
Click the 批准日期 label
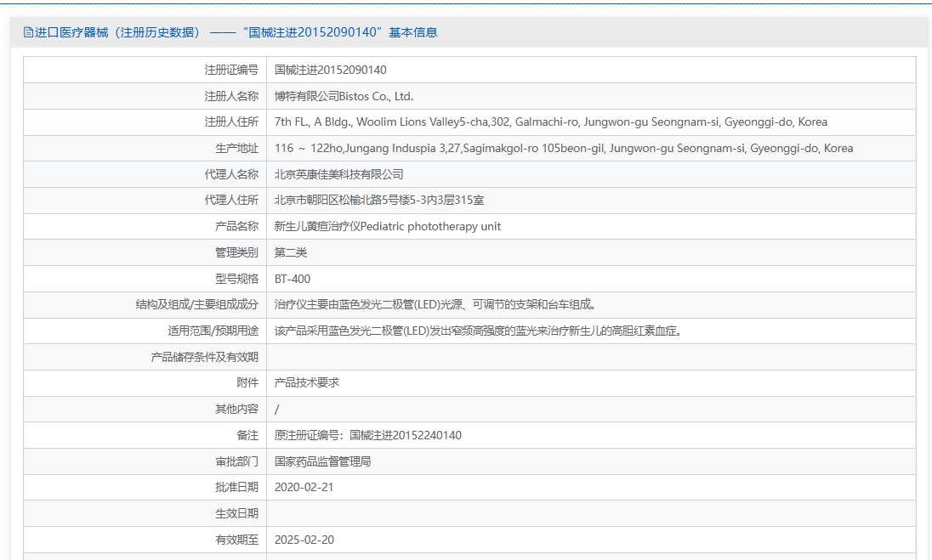click(237, 487)
